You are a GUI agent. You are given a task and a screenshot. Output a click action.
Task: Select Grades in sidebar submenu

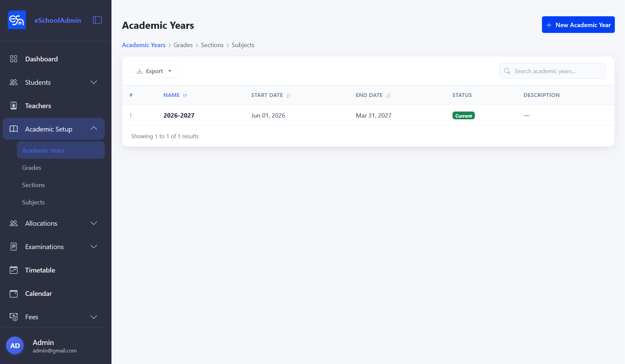(x=32, y=167)
